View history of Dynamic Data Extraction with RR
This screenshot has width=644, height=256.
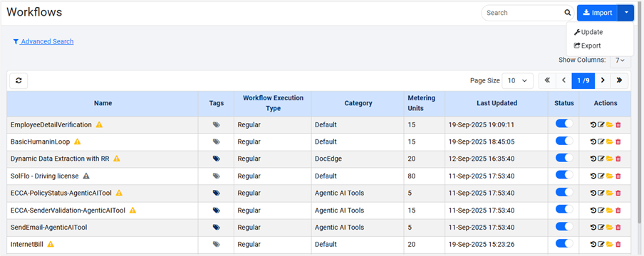click(x=593, y=159)
